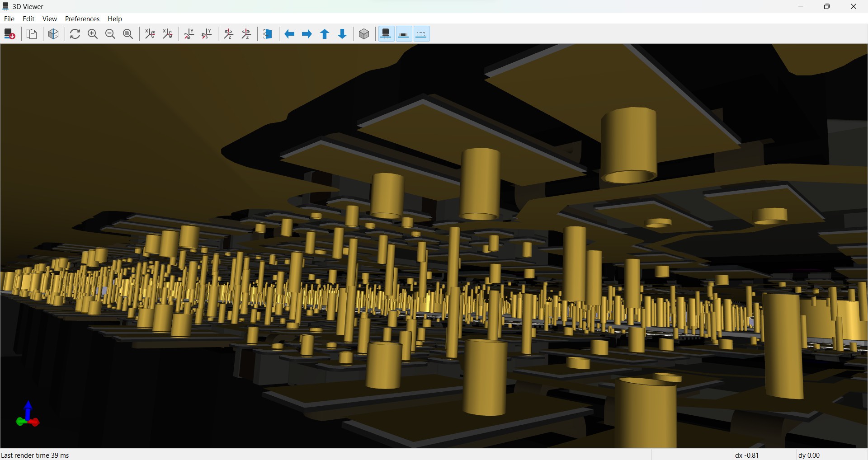Open the View menu

pyautogui.click(x=50, y=19)
